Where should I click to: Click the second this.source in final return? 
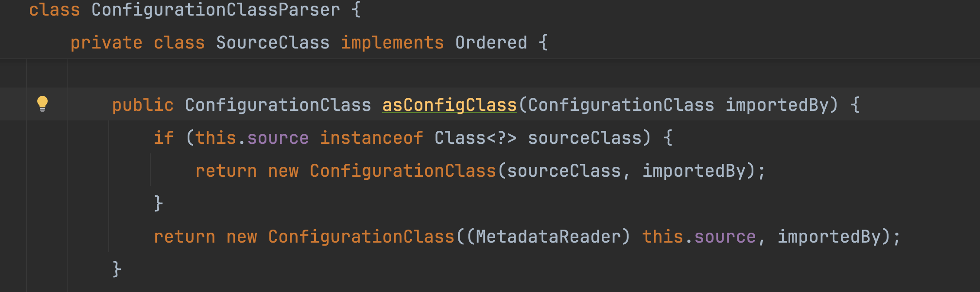click(699, 237)
